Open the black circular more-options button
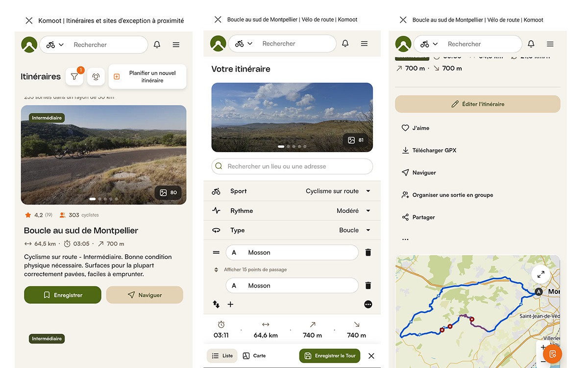The image size is (588, 368). (368, 304)
